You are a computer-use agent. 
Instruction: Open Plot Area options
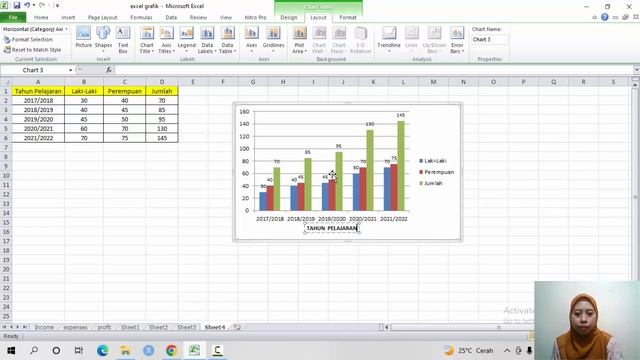pos(299,39)
